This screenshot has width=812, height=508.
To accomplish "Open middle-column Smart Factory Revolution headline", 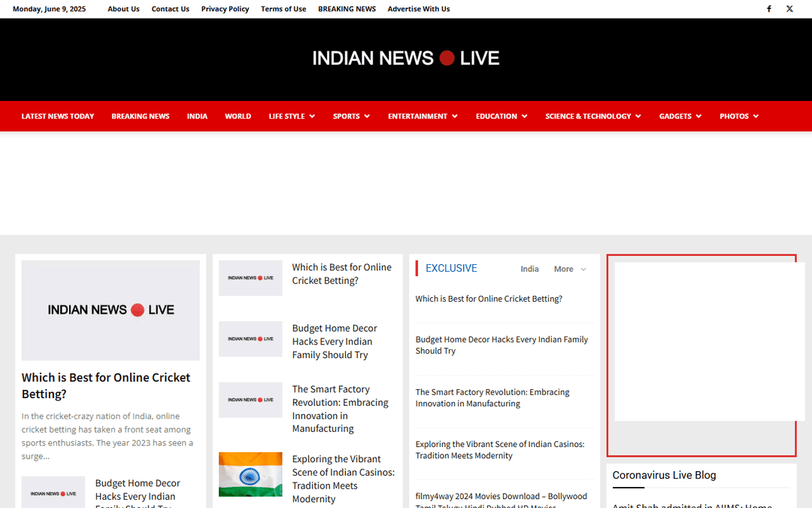I will pos(341,409).
